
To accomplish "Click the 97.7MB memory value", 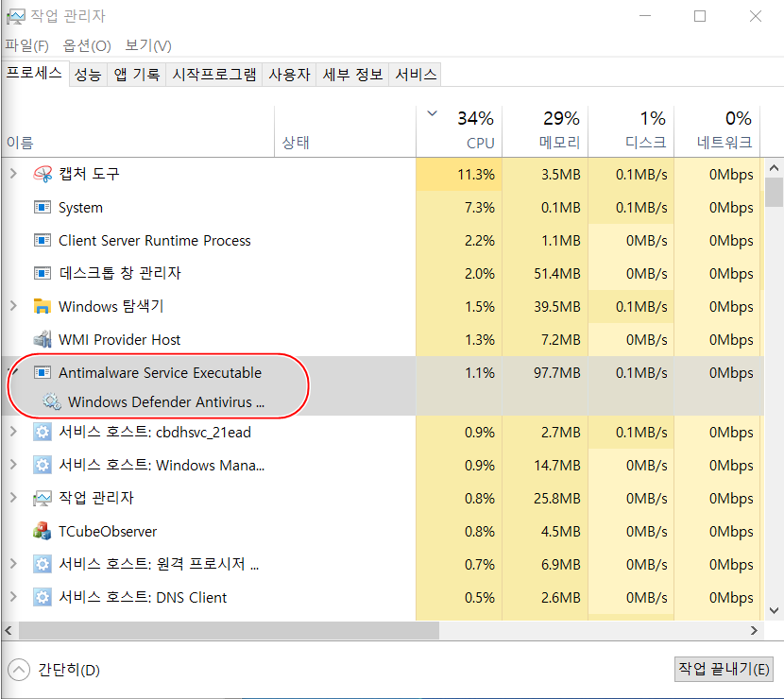I will click(557, 372).
